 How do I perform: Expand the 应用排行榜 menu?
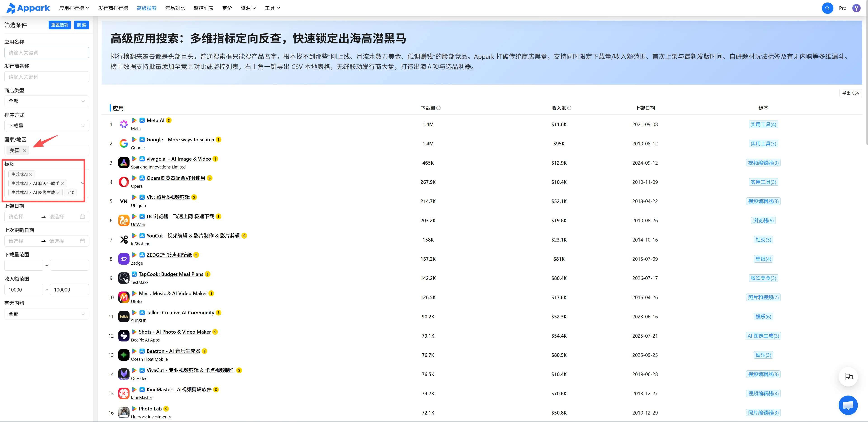point(74,8)
